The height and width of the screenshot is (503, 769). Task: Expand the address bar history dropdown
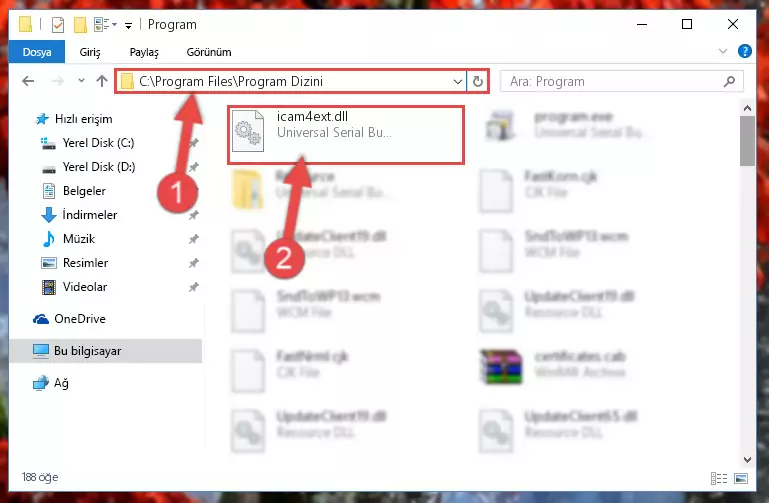[x=458, y=81]
